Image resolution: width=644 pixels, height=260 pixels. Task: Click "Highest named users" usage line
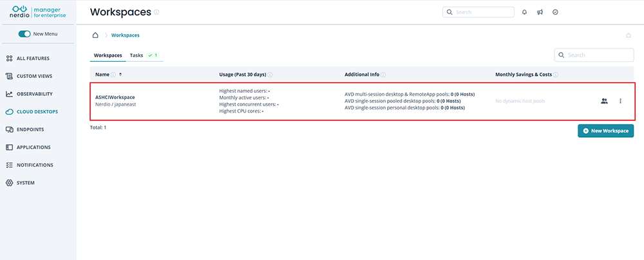[244, 91]
